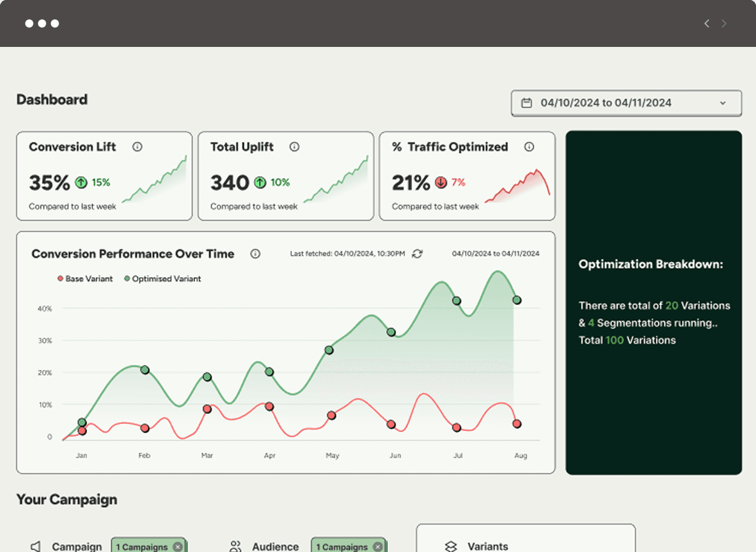Click the green data point above May
Viewport: 756px width, 552px height.
(329, 350)
